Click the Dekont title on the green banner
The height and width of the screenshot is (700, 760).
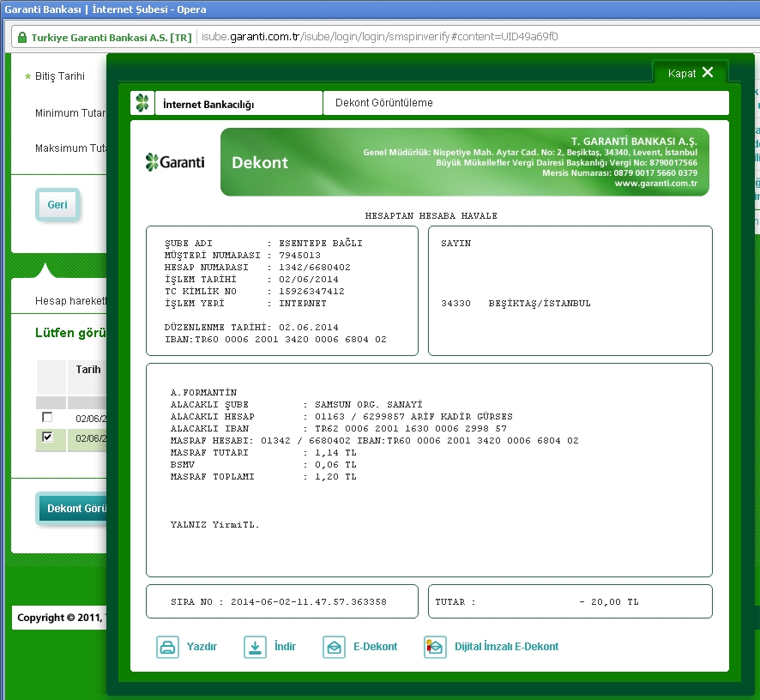point(260,162)
